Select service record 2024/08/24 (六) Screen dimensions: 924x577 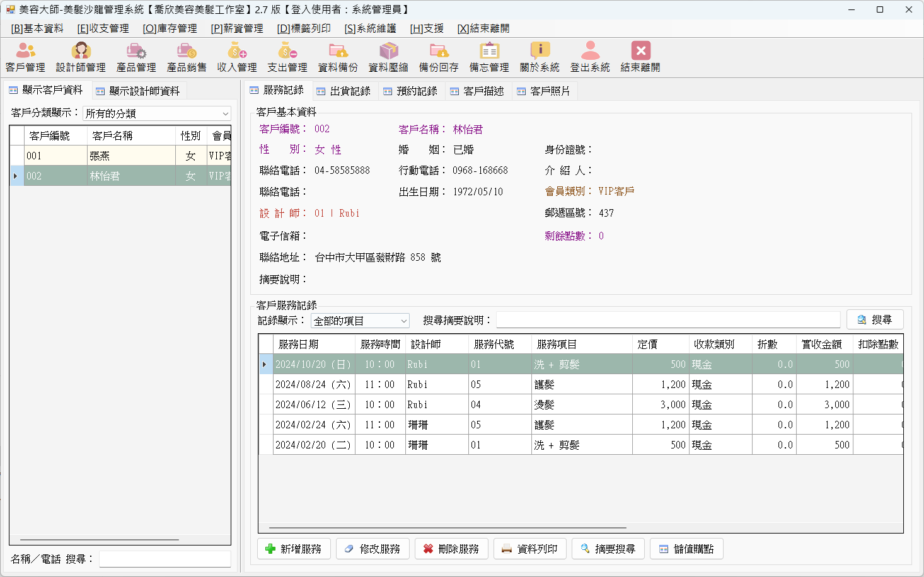(580, 384)
